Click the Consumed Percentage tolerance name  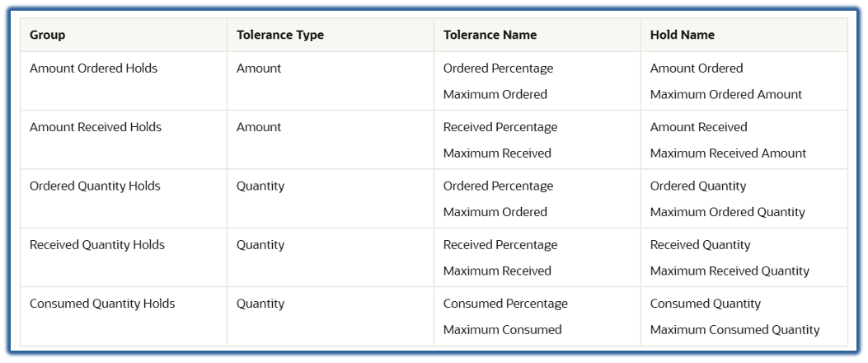(x=505, y=304)
